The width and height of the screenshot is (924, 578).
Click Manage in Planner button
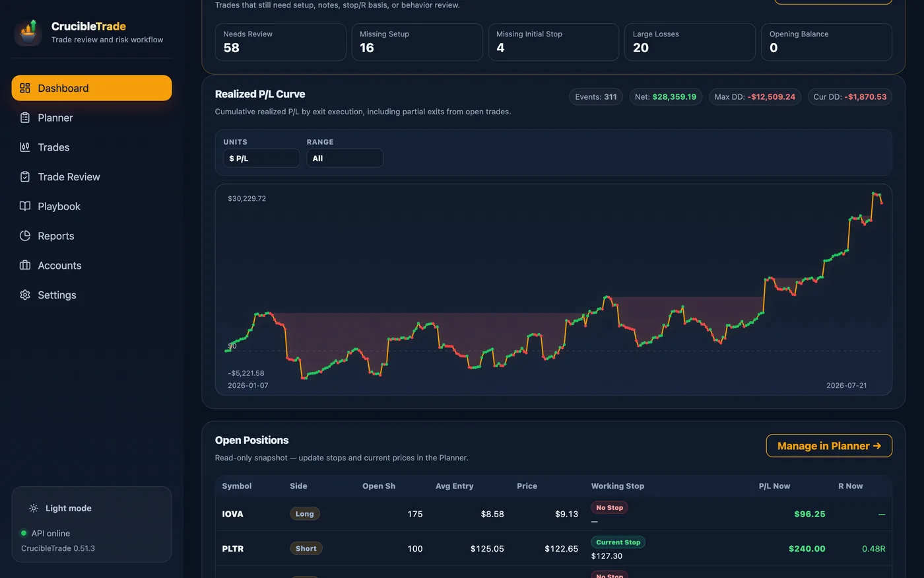point(829,446)
